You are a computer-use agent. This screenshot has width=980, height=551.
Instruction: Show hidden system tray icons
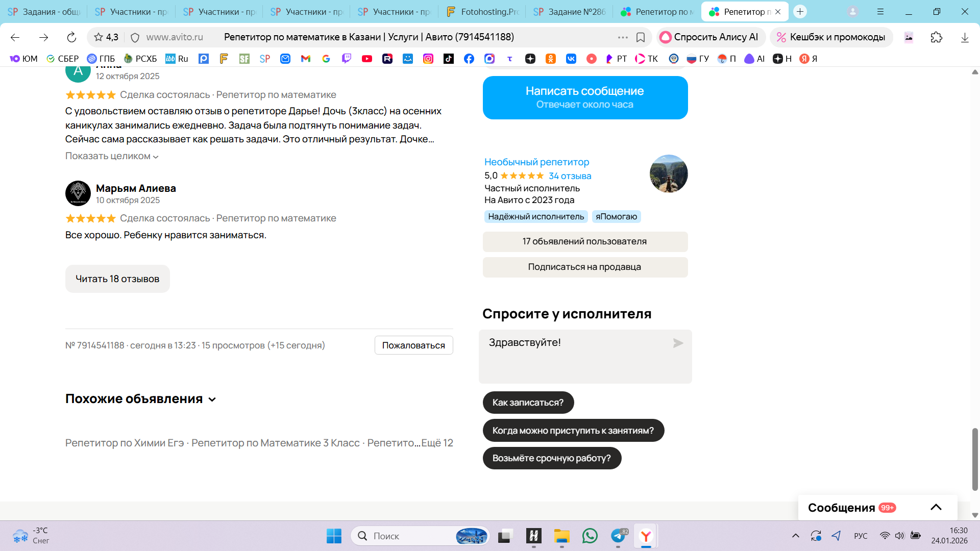[x=795, y=536]
